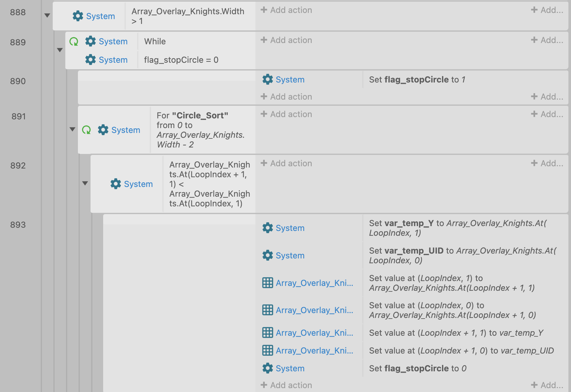
Task: Select action Set value at (LoopIndex, 1)
Action: point(452,283)
